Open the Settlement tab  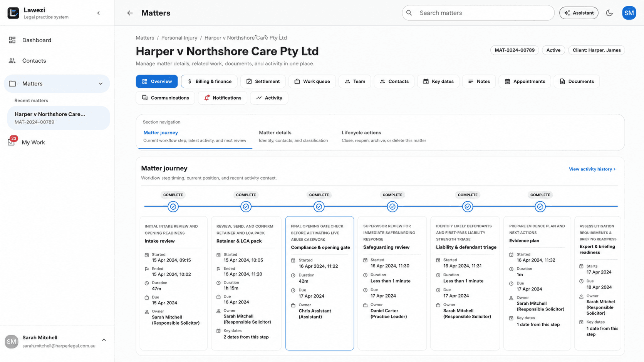point(263,81)
